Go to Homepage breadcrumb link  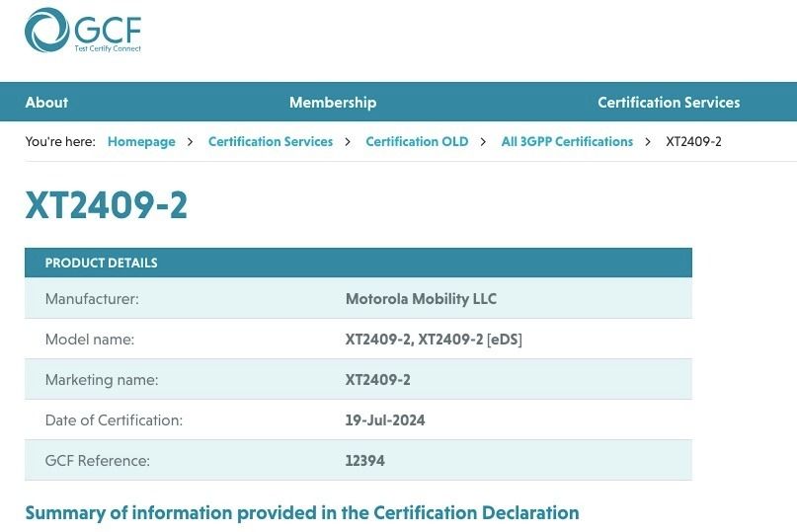click(x=141, y=141)
